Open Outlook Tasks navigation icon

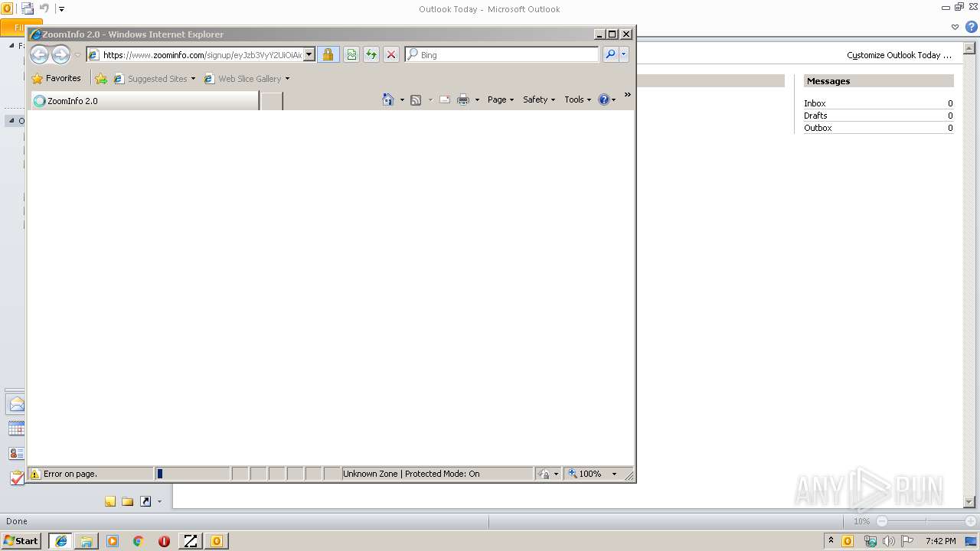16,478
